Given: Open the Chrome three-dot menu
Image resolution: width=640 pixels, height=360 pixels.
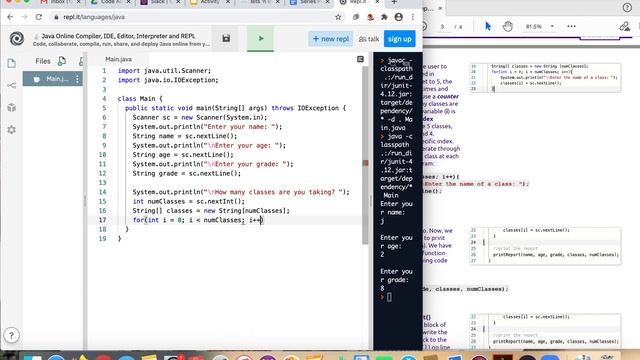Looking at the screenshot, I should pos(413,17).
